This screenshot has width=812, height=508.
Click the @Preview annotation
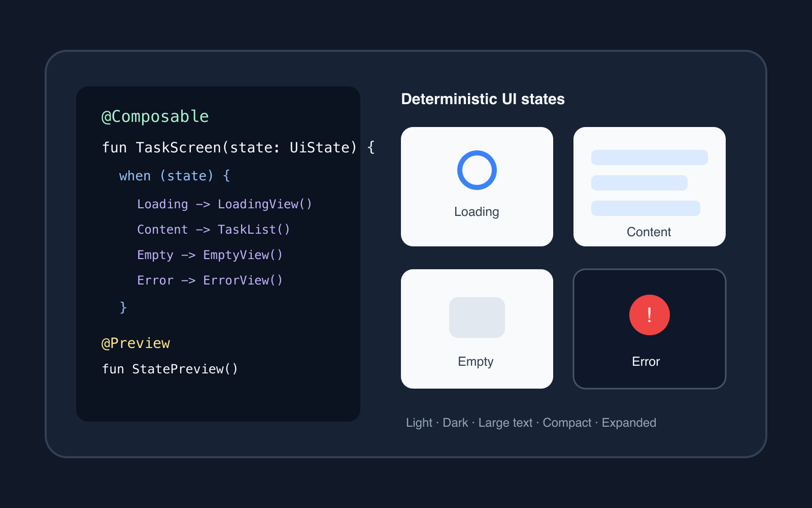point(136,343)
